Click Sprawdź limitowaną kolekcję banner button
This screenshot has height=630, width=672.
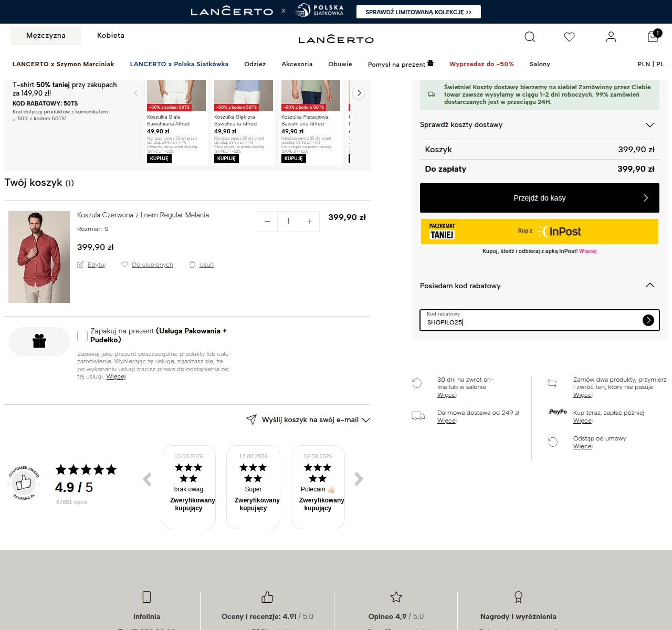418,12
